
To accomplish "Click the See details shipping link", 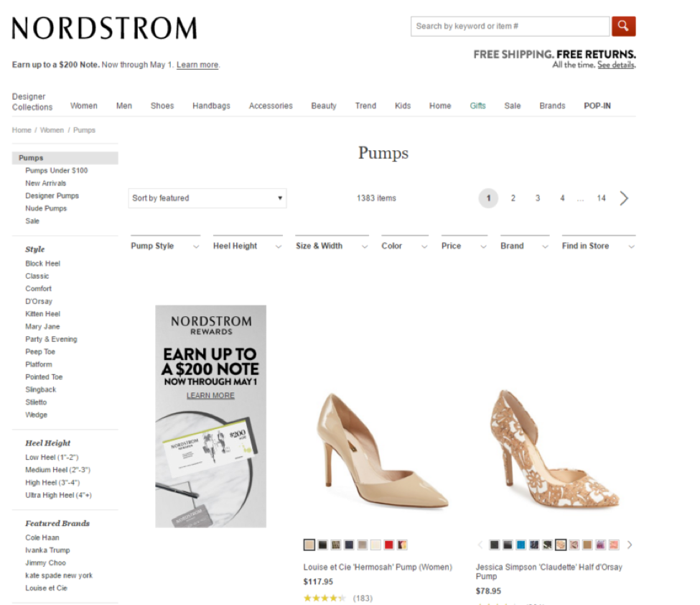I will (x=616, y=65).
